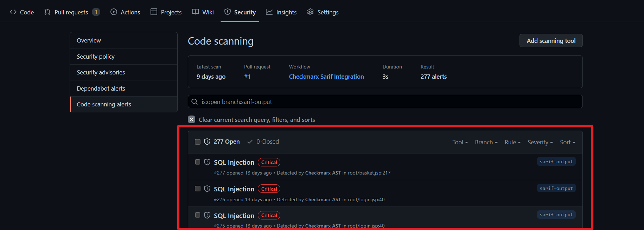Open the Checkmarx Sarif Integration workflow link

click(326, 77)
